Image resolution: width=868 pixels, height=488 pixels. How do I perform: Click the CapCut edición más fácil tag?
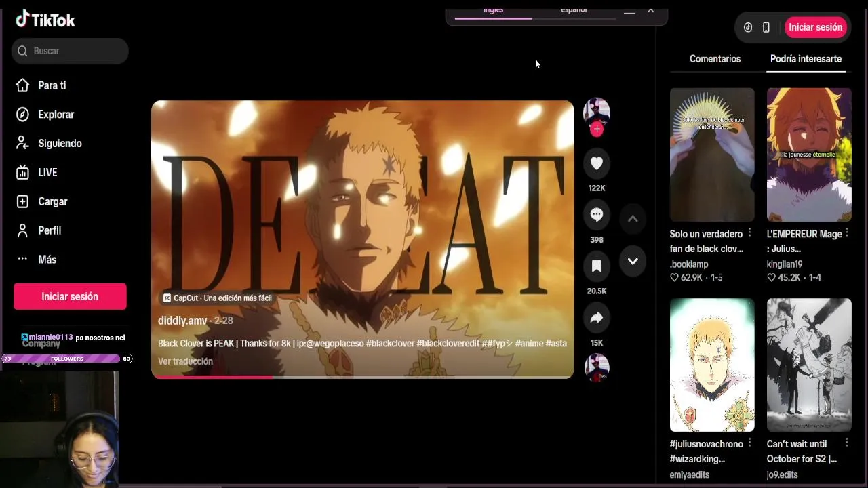click(x=217, y=298)
